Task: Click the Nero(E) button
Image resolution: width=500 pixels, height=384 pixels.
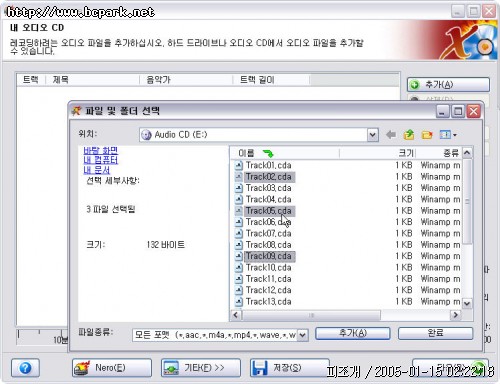Action: 112,368
